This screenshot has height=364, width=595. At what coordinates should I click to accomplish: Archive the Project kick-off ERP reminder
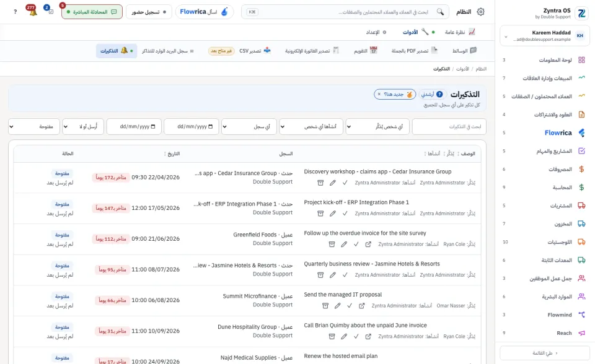tap(320, 214)
